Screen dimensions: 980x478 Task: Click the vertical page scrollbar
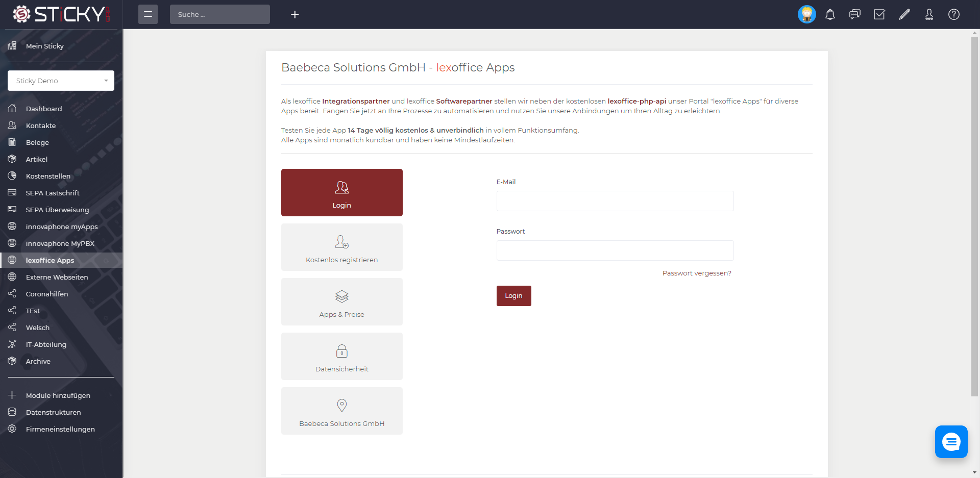[x=975, y=217]
